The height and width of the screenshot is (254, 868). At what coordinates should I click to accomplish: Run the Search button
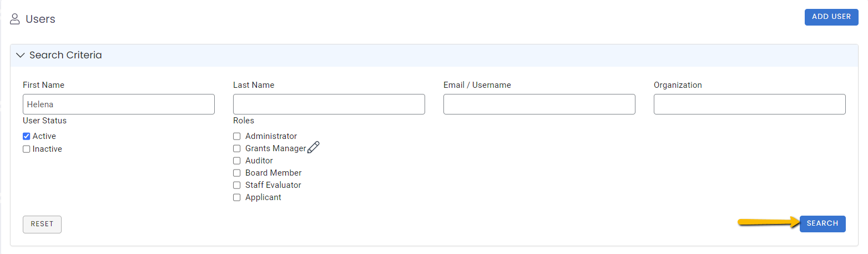[822, 223]
